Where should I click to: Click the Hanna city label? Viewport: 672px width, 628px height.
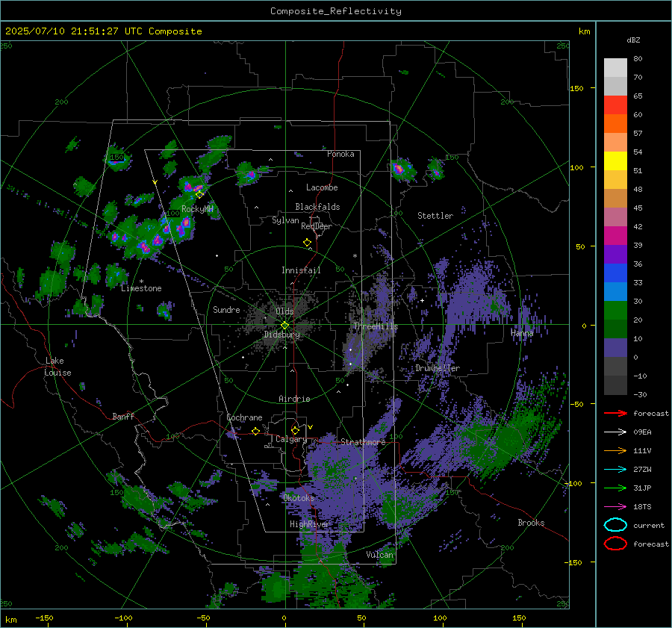(522, 333)
